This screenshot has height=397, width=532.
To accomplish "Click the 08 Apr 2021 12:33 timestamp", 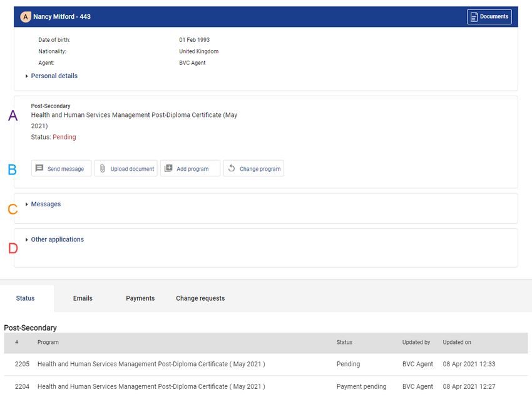I will 469,364.
